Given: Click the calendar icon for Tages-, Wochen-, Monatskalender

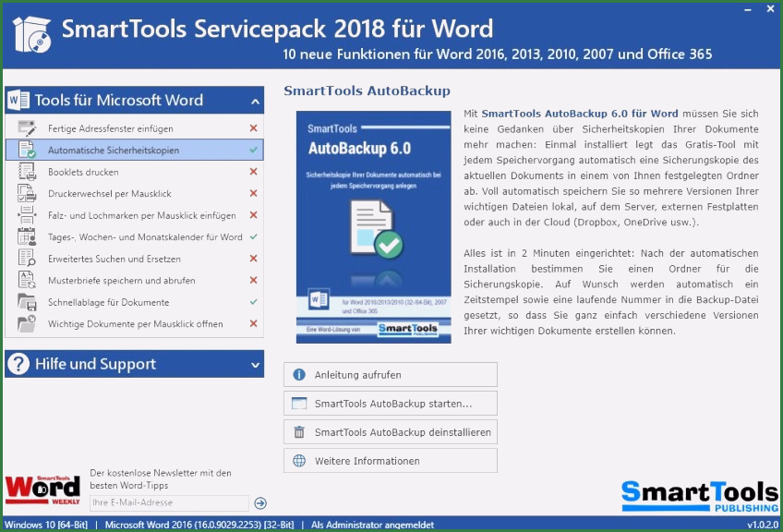Looking at the screenshot, I should click(x=27, y=236).
